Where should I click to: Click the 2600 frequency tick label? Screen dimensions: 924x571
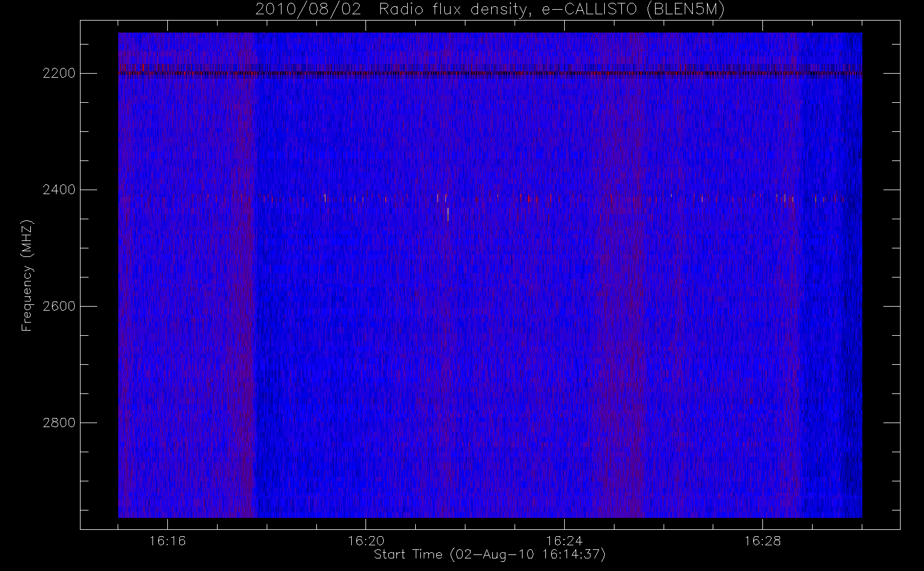[x=59, y=306]
